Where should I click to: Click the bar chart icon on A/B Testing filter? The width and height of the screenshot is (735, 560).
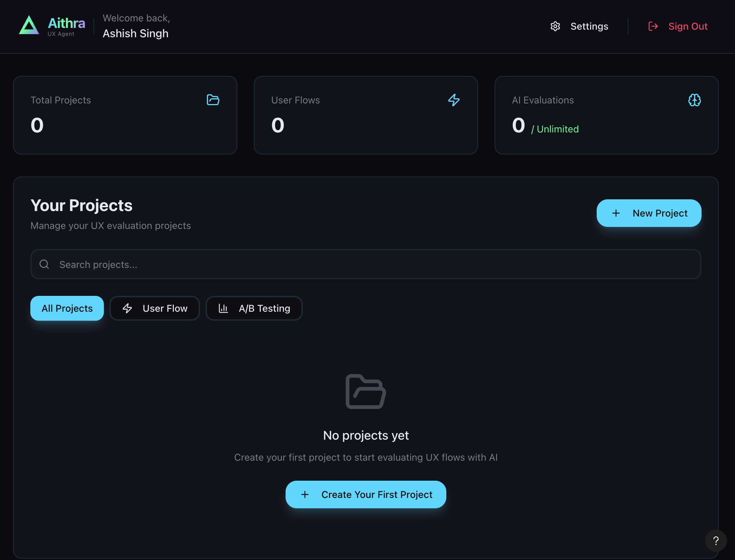tap(224, 308)
